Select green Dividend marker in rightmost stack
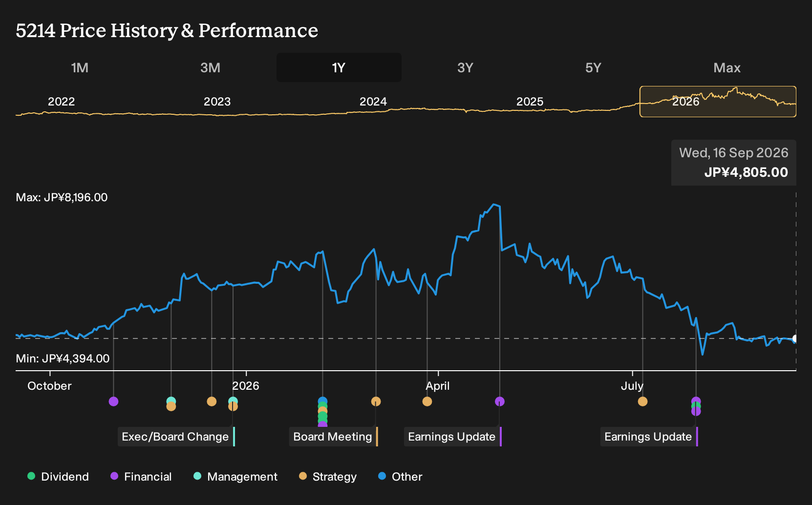The image size is (812, 505). [696, 406]
